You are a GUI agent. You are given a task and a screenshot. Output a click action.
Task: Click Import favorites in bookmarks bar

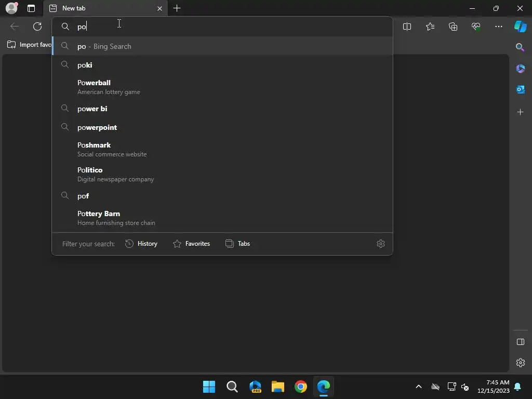point(30,45)
